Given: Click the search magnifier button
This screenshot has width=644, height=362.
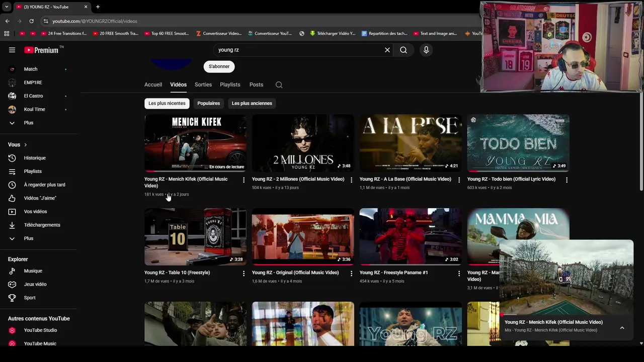Looking at the screenshot, I should (x=404, y=50).
